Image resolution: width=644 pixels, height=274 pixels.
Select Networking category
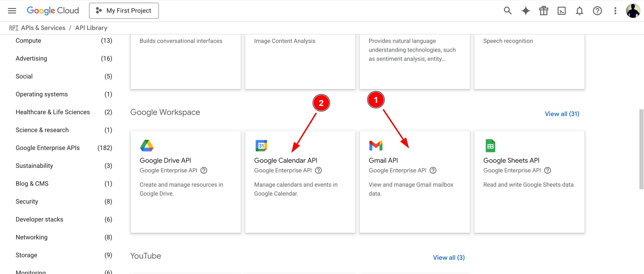[x=64, y=237]
